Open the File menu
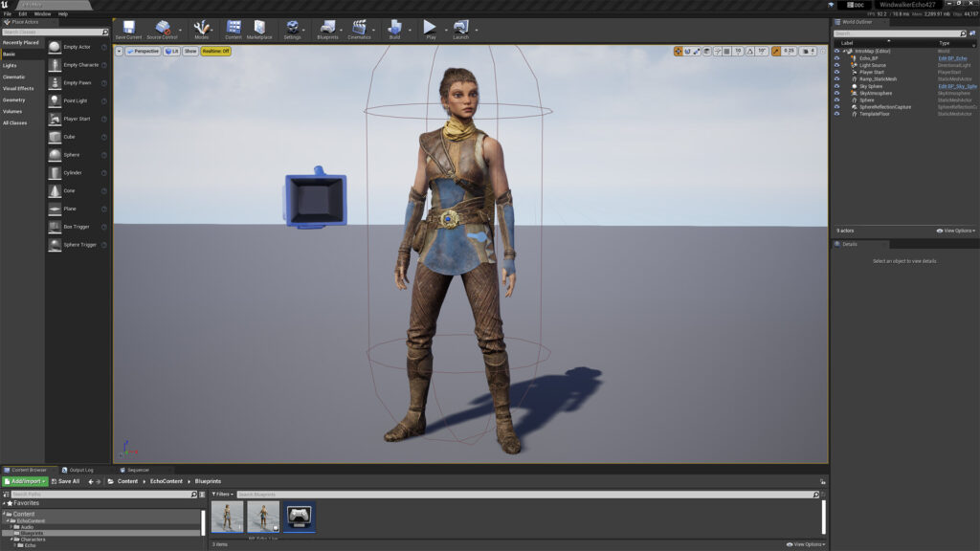 (x=8, y=13)
